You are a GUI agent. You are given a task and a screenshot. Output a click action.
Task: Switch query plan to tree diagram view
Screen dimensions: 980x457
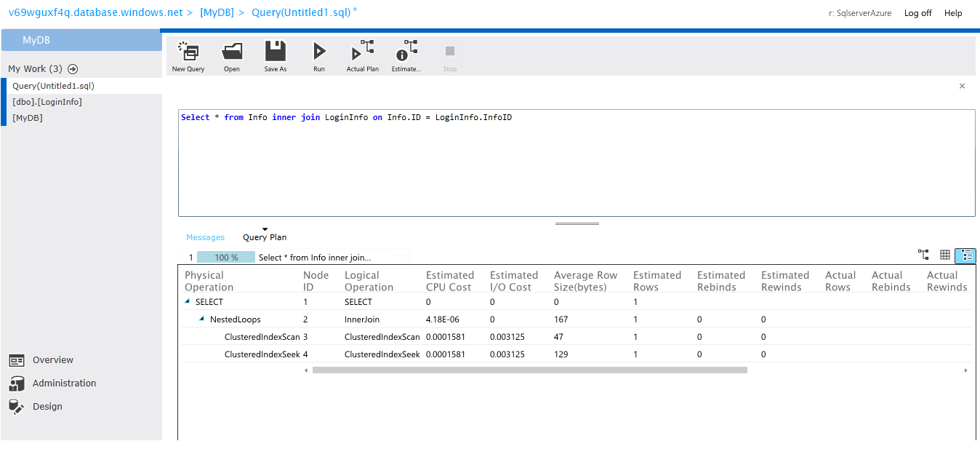pos(923,255)
